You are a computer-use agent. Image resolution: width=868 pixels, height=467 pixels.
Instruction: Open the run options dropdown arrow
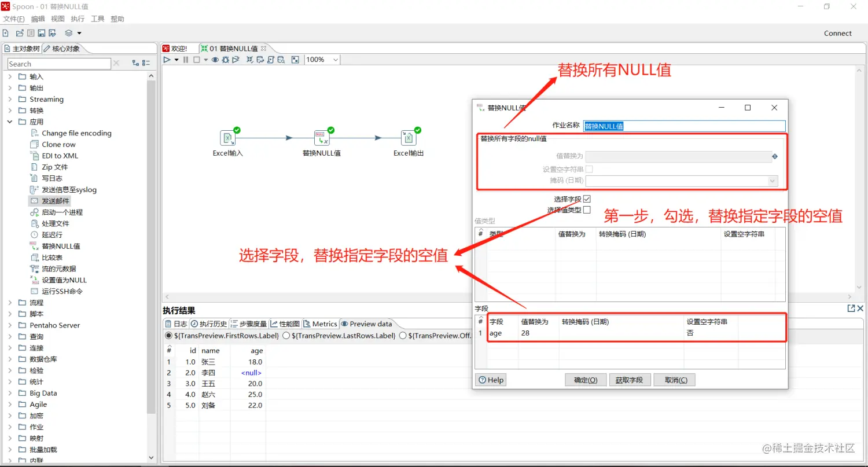[x=176, y=60]
